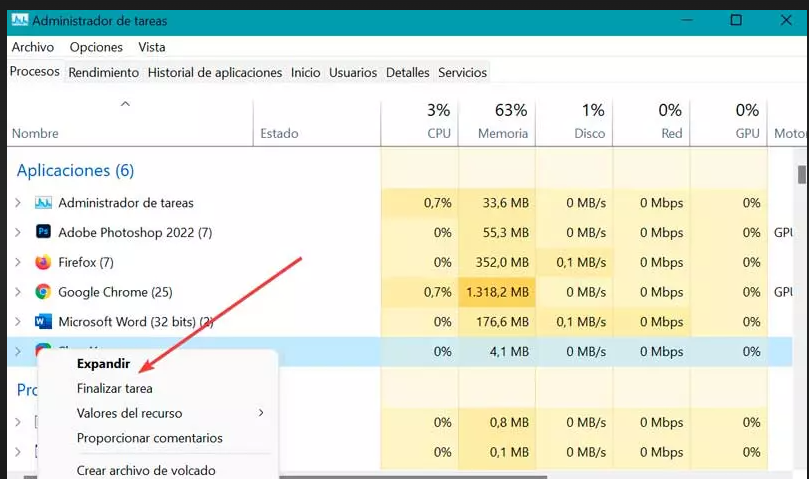
Task: Click the Administrador de tareas process icon
Action: coord(43,203)
